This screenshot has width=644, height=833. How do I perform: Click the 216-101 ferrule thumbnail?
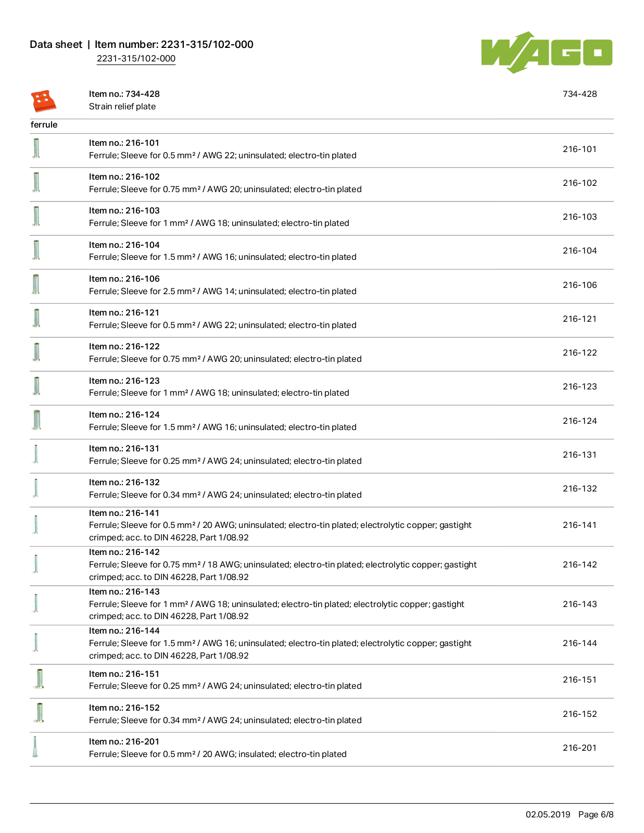pos(36,148)
